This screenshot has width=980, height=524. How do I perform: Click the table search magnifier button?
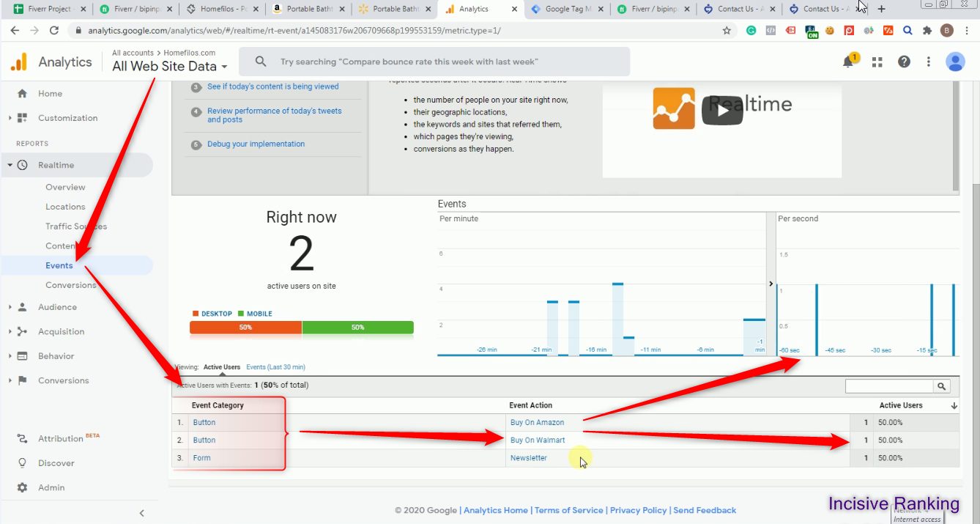(941, 386)
